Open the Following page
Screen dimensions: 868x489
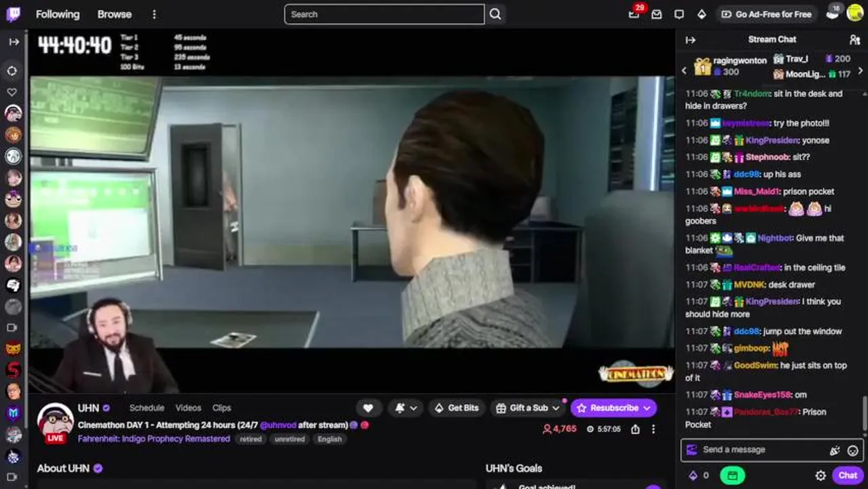[58, 14]
